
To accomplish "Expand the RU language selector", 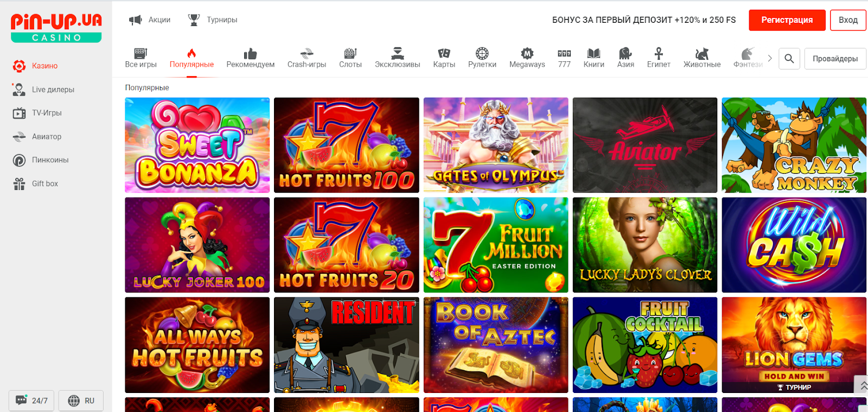I will 81,401.
